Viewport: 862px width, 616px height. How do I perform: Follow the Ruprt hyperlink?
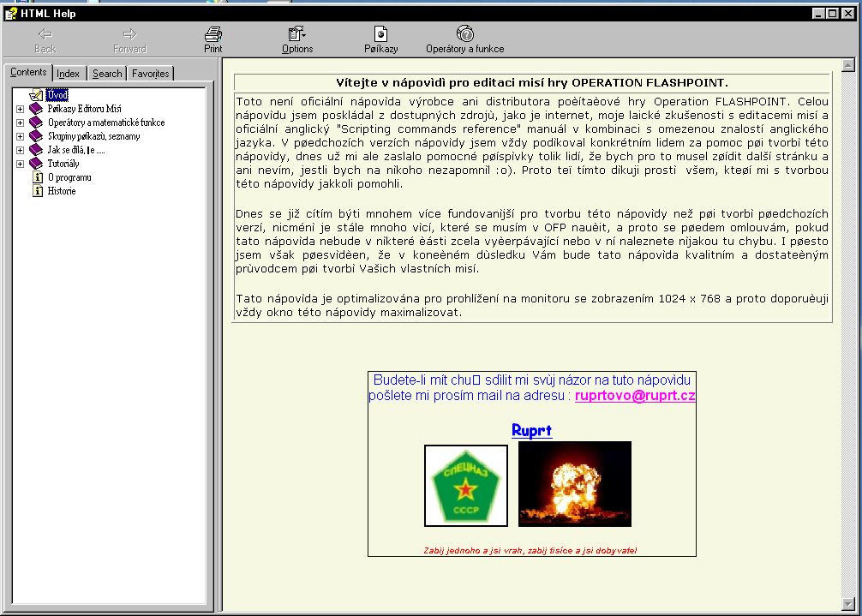click(531, 430)
